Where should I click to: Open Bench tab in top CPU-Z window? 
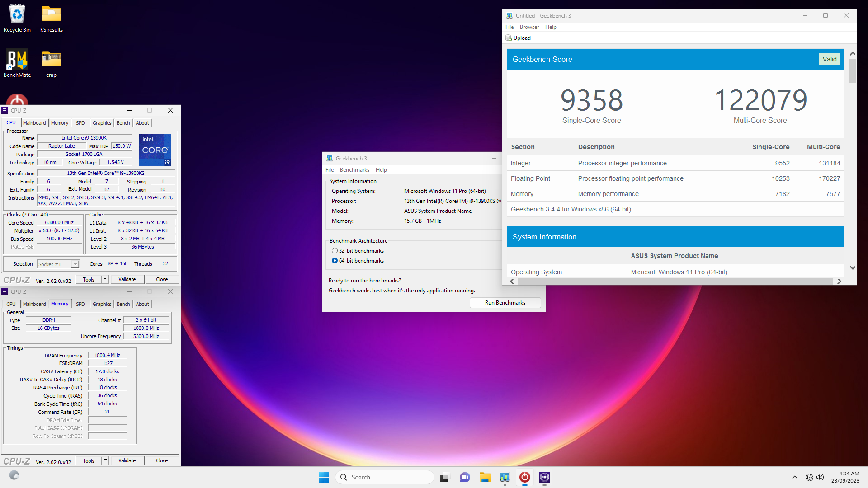(x=123, y=123)
